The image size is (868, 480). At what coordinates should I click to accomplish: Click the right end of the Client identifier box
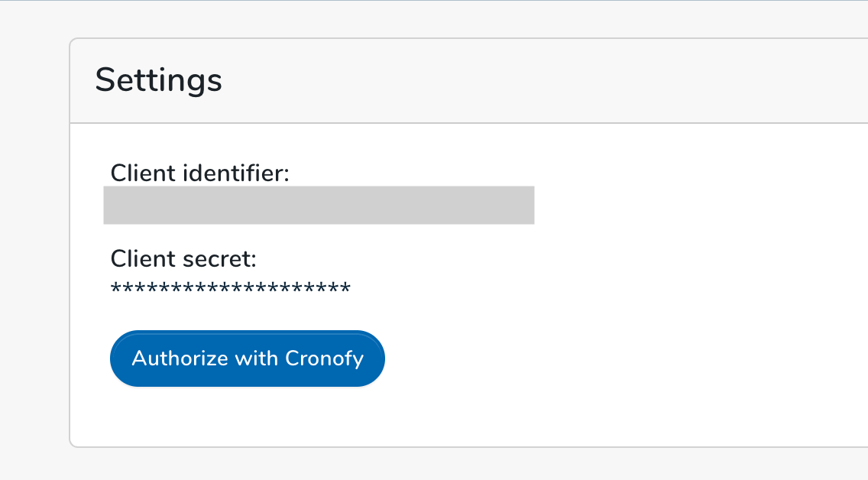(x=527, y=206)
